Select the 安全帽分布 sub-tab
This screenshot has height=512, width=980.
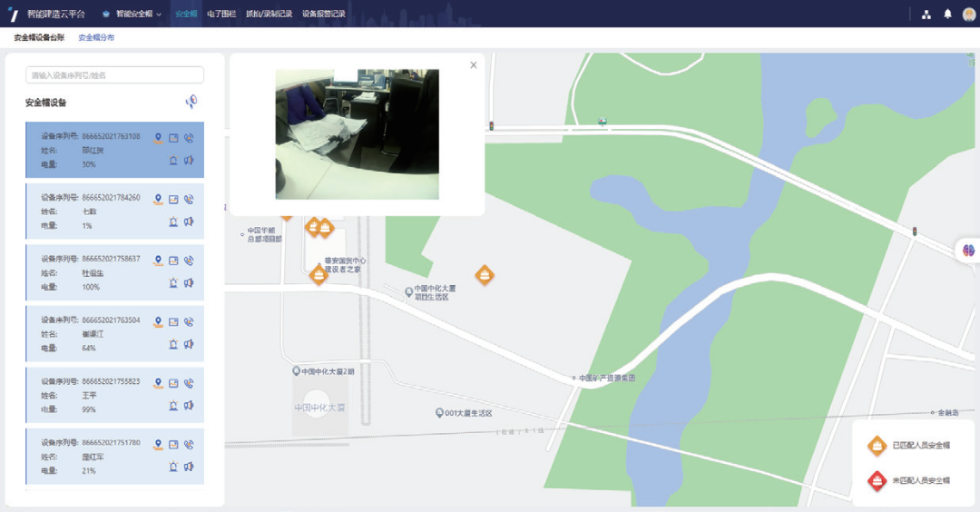pos(96,37)
